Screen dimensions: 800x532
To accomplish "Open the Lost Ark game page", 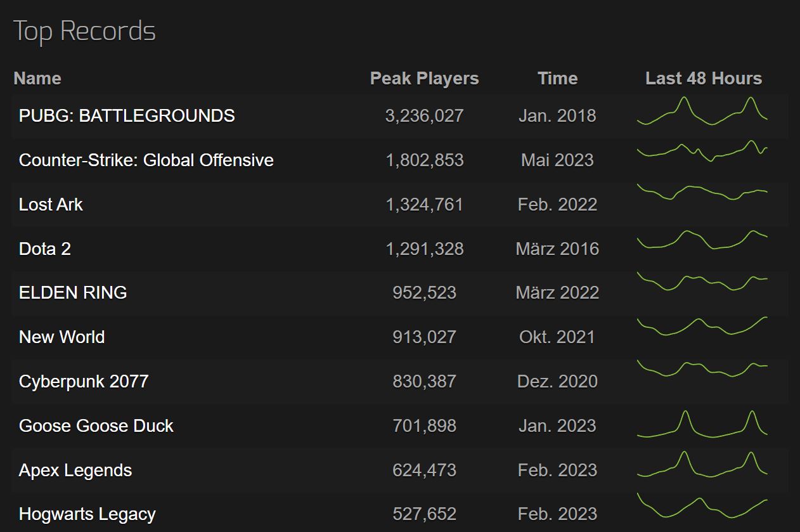I will 51,204.
